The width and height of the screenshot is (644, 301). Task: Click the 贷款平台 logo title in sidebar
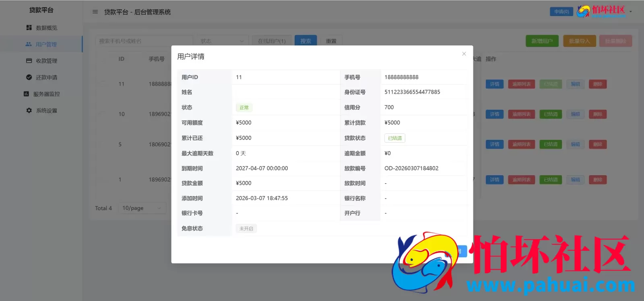[x=41, y=10]
